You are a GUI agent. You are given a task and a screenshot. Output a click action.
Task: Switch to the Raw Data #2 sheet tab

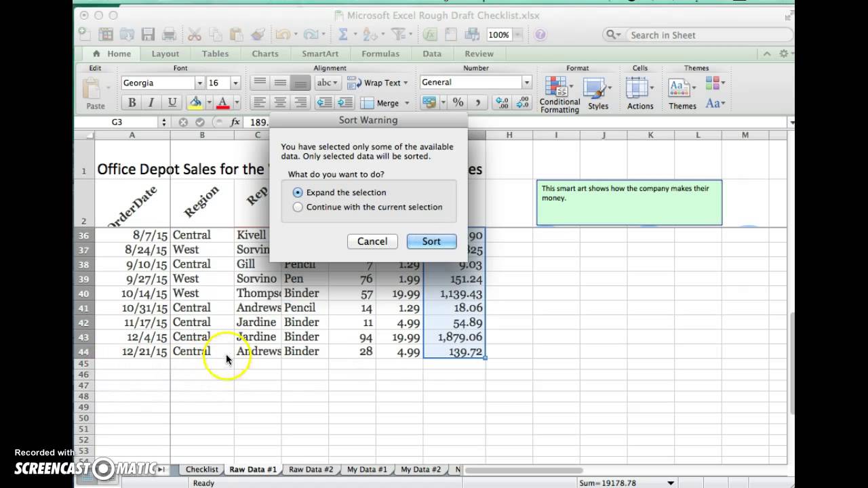point(311,469)
